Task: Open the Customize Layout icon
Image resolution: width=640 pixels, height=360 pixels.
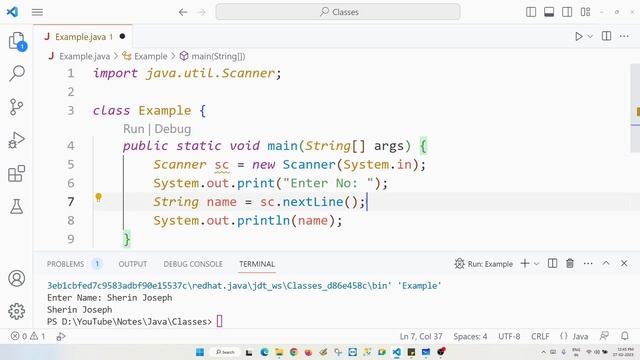Action: pyautogui.click(x=585, y=12)
